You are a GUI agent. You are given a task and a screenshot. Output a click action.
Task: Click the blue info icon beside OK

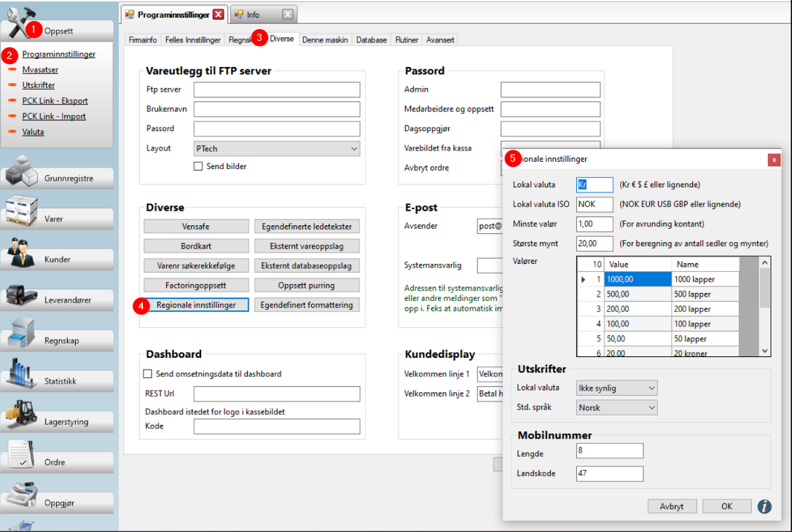(x=764, y=506)
